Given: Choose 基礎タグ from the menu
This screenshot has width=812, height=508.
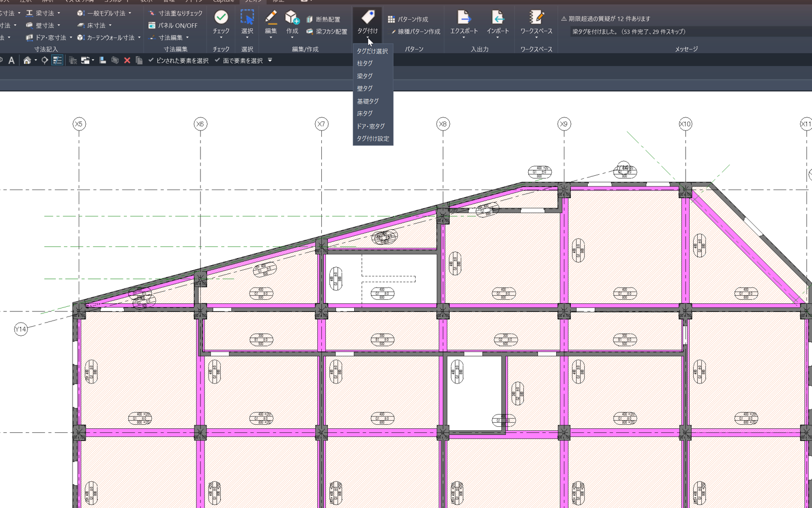Looking at the screenshot, I should [x=373, y=101].
